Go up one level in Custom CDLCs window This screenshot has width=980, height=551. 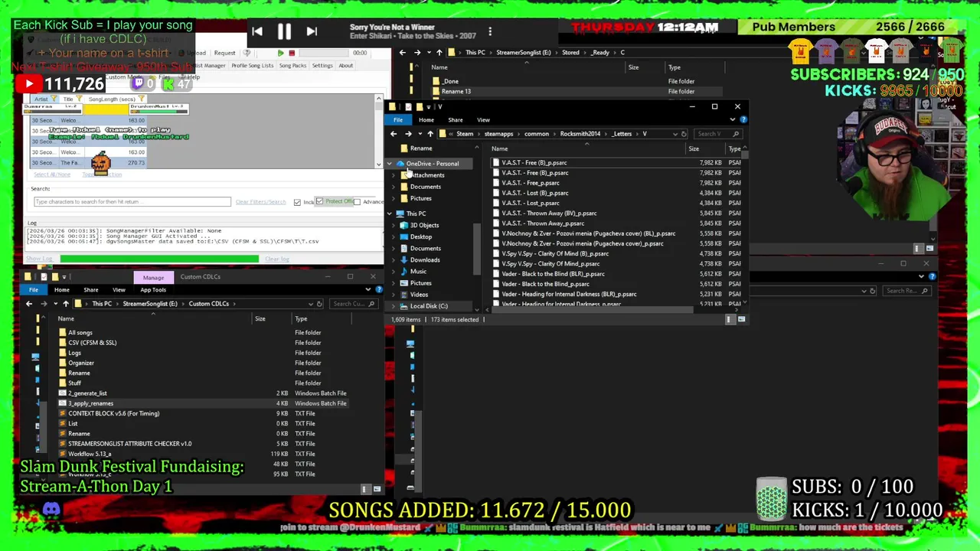[x=66, y=304]
